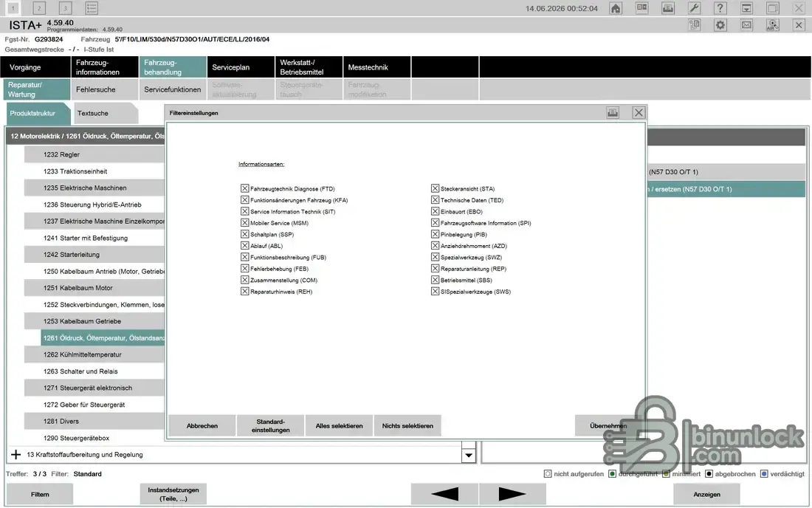Uncheck Einbauort (EBO)
The width and height of the screenshot is (812, 508).
pyautogui.click(x=435, y=211)
